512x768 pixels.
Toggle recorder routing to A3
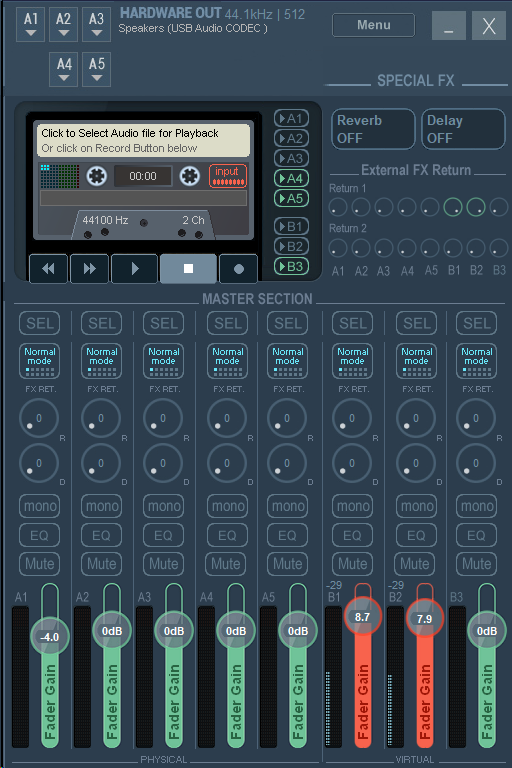coord(292,159)
